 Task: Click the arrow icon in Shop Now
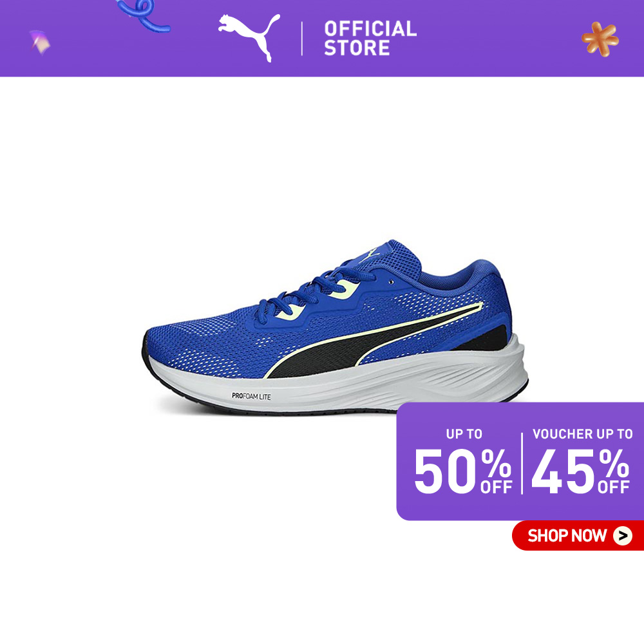pos(623,536)
